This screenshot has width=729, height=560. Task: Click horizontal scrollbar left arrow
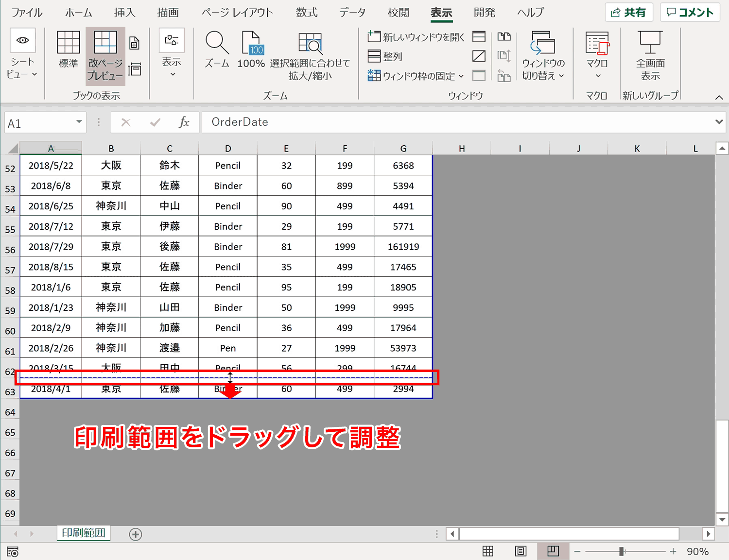click(452, 534)
